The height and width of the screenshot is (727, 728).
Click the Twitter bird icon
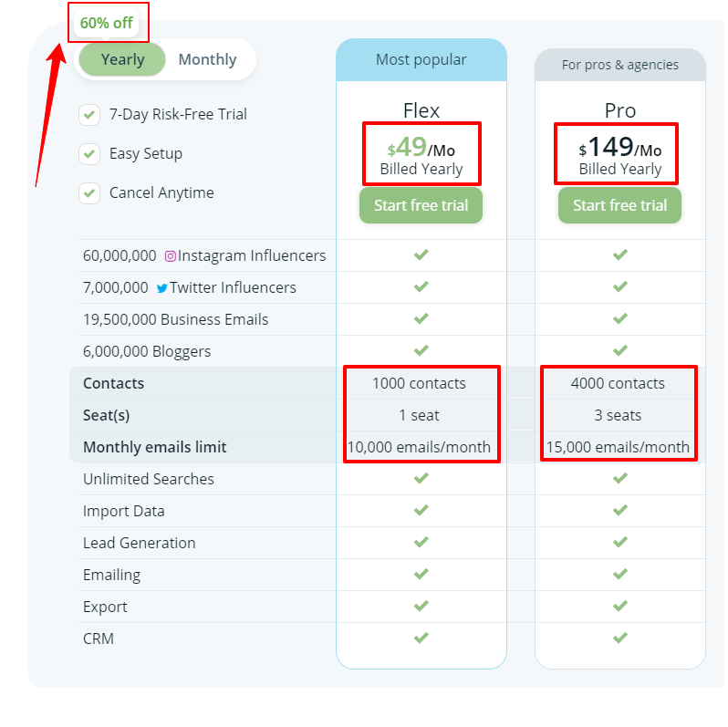[161, 288]
